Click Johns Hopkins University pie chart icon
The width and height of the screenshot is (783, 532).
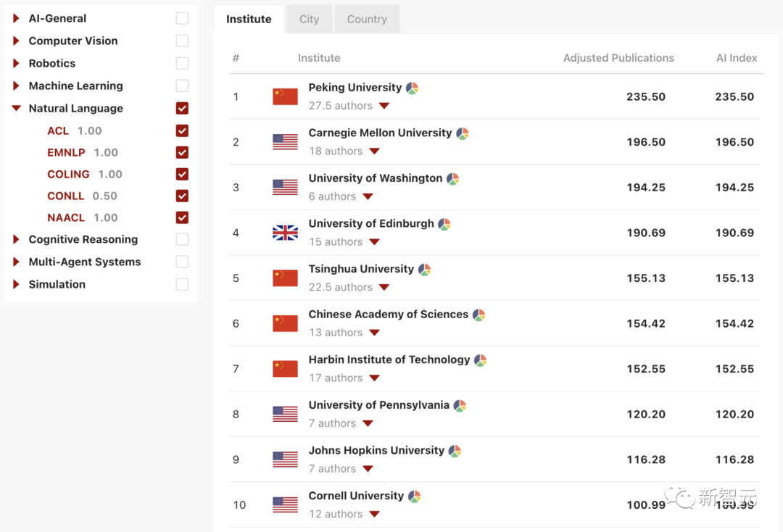point(455,451)
